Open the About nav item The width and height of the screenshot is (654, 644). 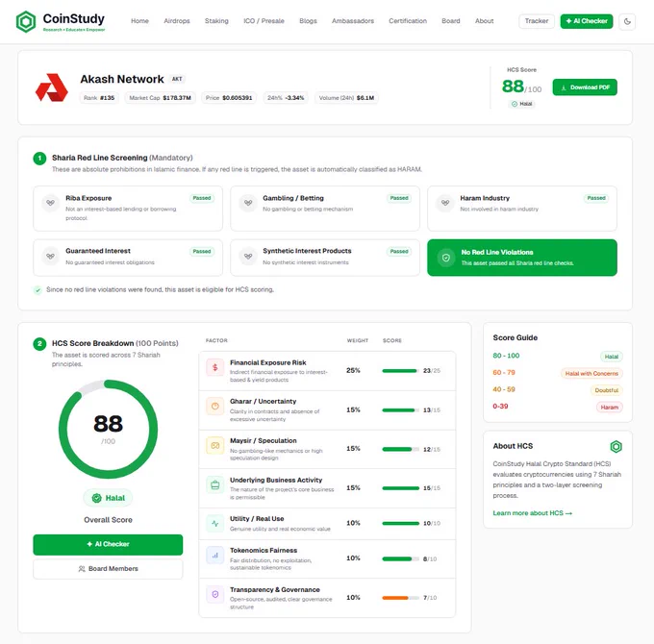click(x=484, y=21)
